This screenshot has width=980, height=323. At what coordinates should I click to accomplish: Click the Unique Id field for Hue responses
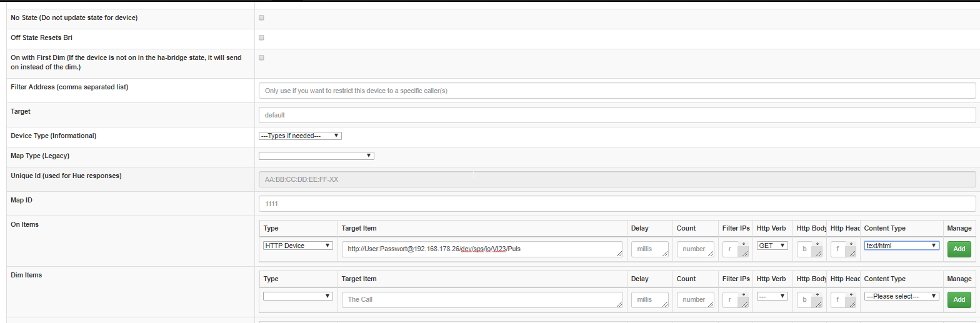click(617, 179)
